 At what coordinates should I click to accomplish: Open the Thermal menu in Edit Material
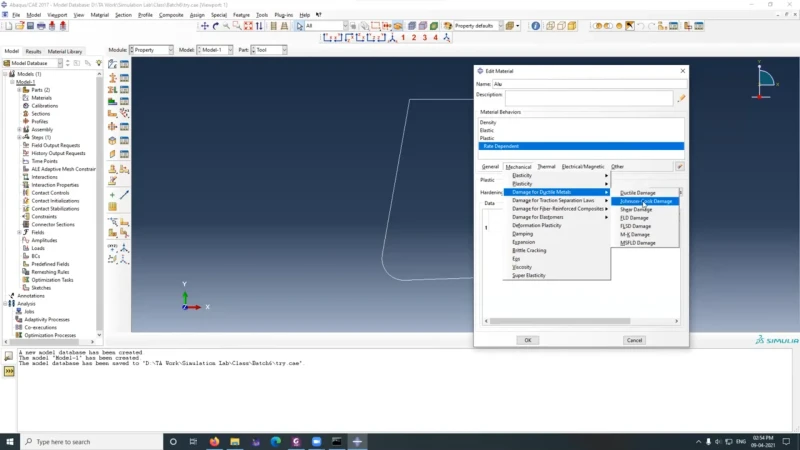pyautogui.click(x=546, y=166)
